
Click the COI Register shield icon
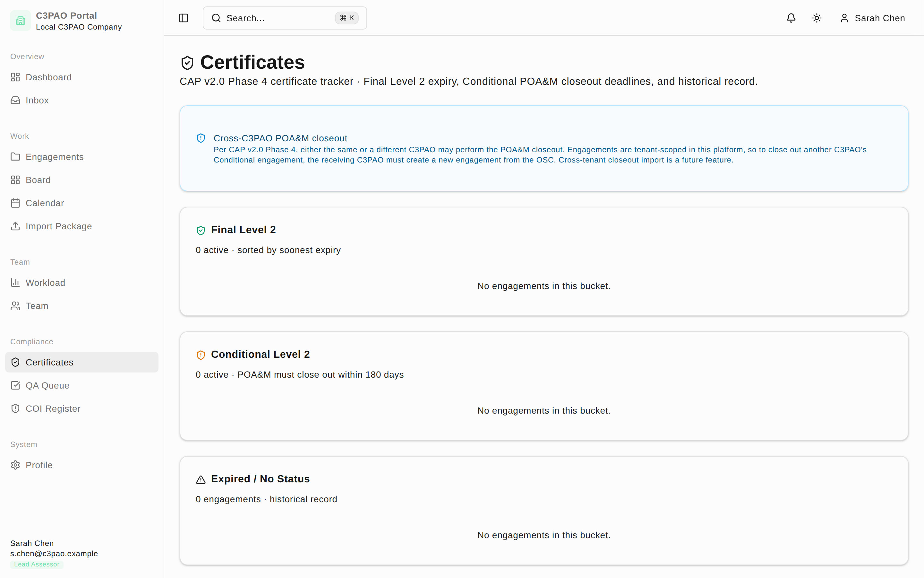tap(15, 409)
